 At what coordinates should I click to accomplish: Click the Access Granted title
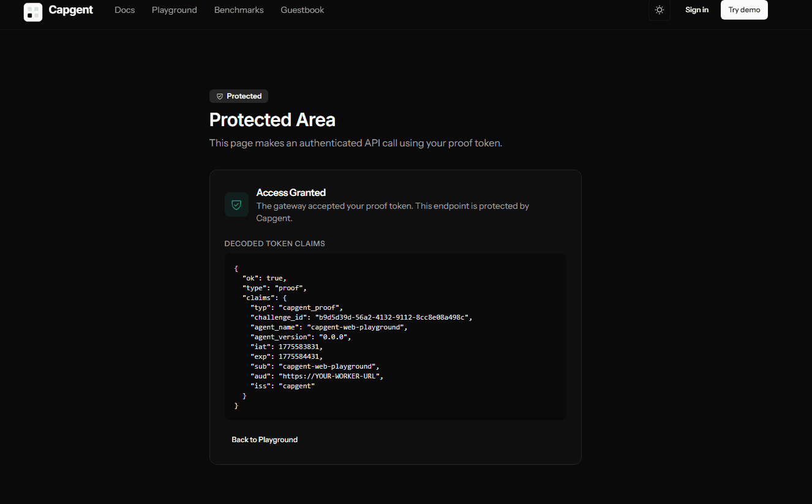point(291,192)
